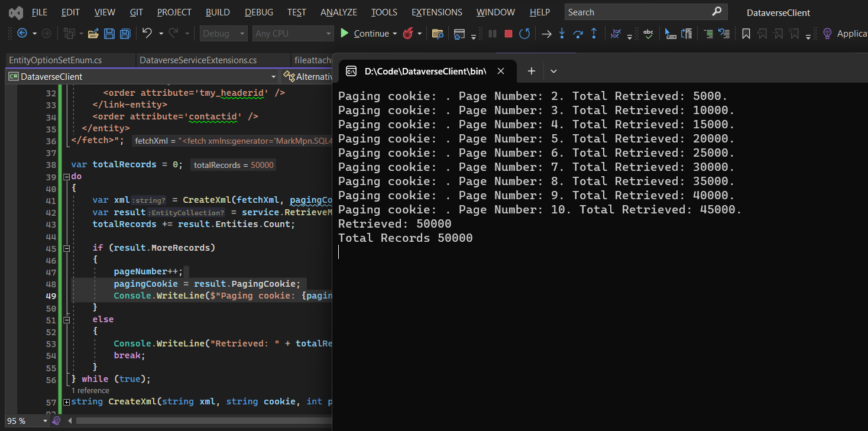
Task: Click the editor horizontal scrollbar thumb
Action: click(204, 421)
